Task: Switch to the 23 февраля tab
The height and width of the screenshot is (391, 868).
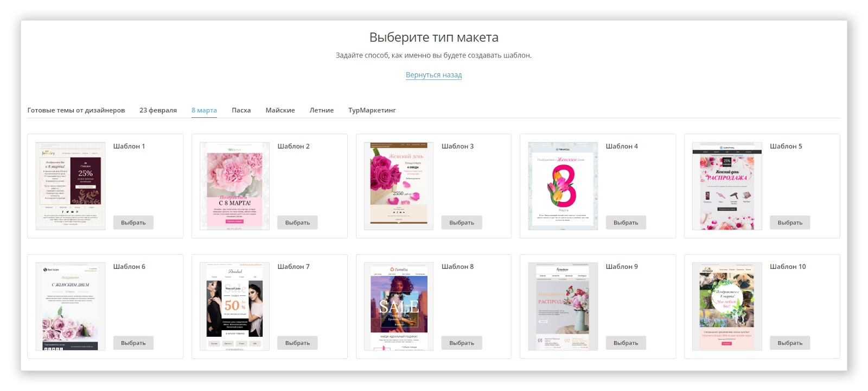Action: [x=158, y=110]
